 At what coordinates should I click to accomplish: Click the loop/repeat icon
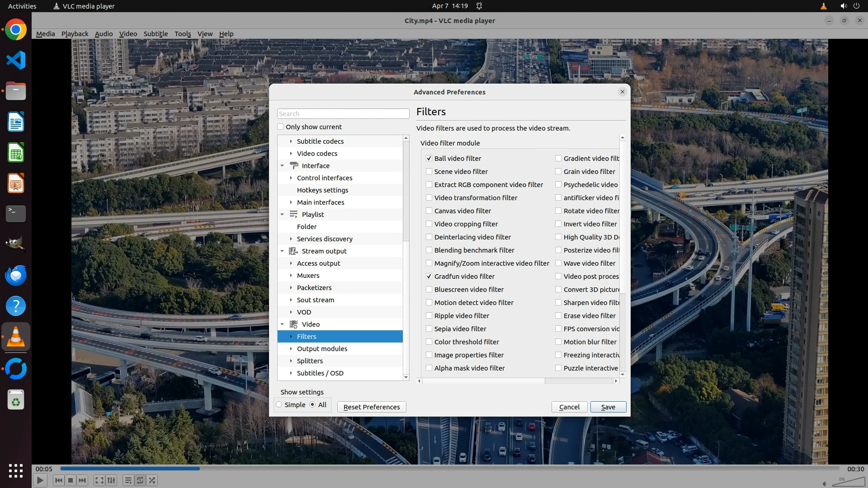tap(140, 480)
